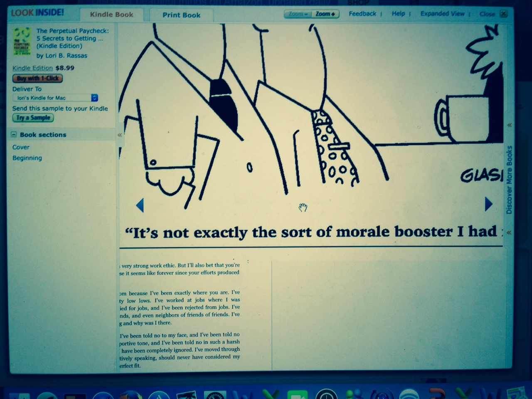Click the LOOK INSIDE! logo
This screenshot has width=532, height=399.
tap(37, 12)
